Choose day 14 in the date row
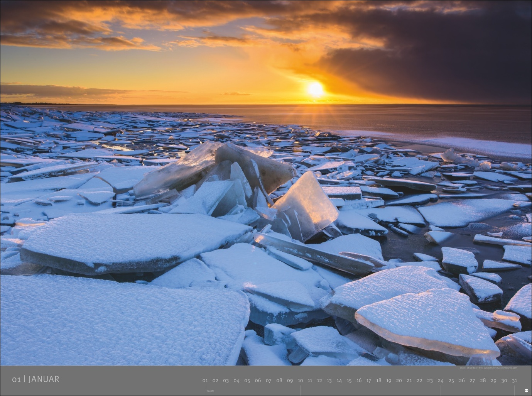 339,381
